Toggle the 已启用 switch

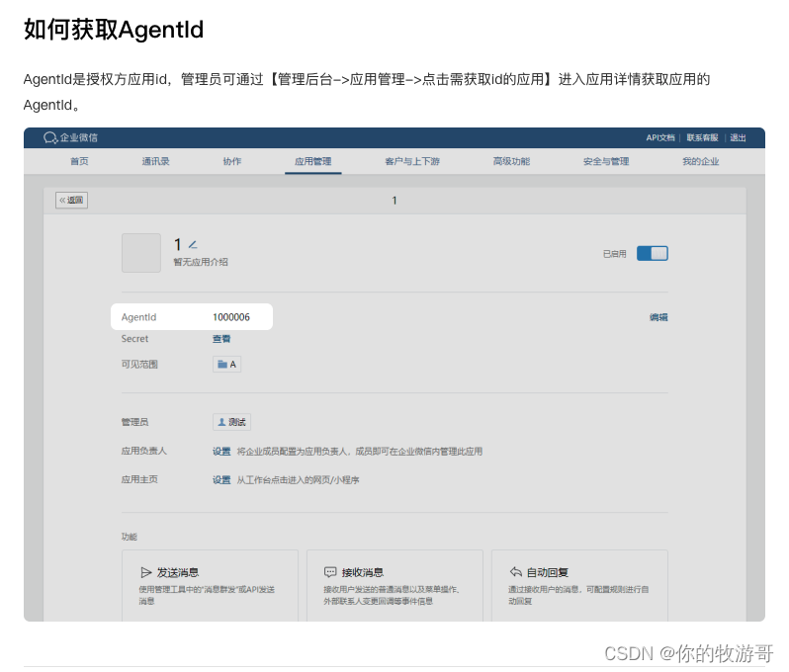pos(653,254)
